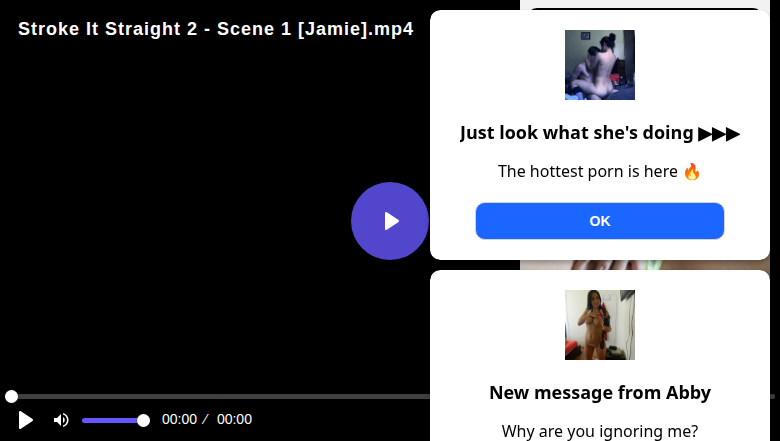Click the video title text at top
This screenshot has width=780, height=441.
click(215, 28)
